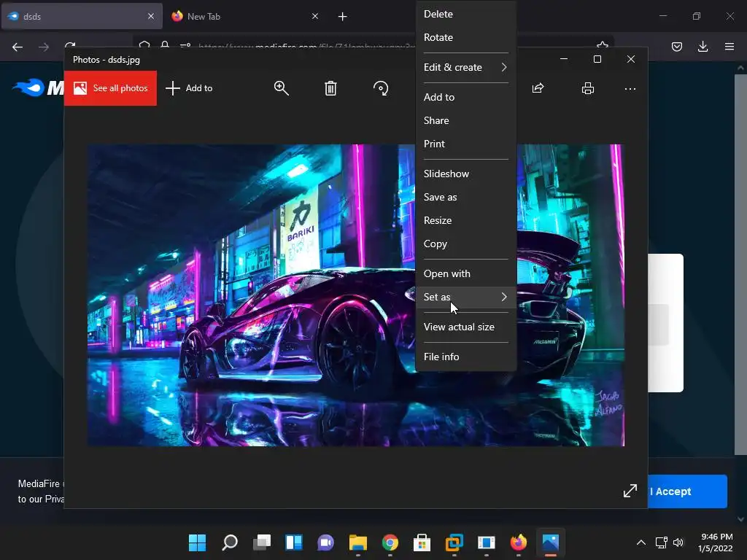
Task: Close the dsds browser tab
Action: click(151, 16)
